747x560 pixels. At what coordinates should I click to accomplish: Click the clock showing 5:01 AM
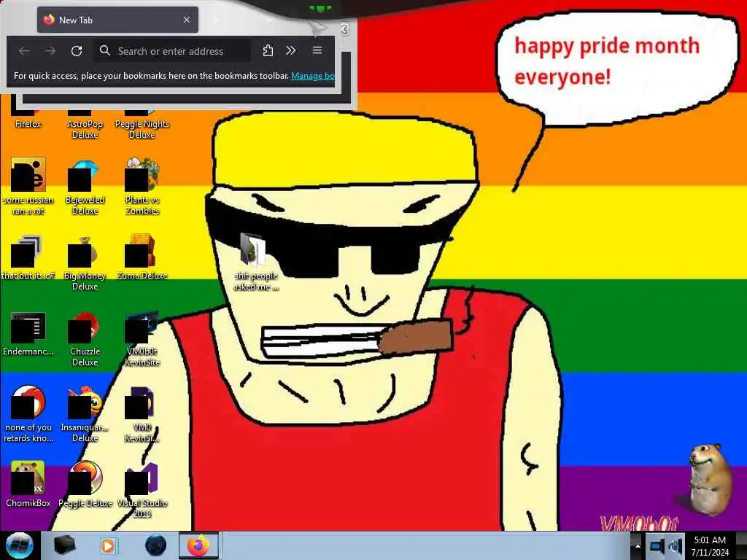(710, 546)
